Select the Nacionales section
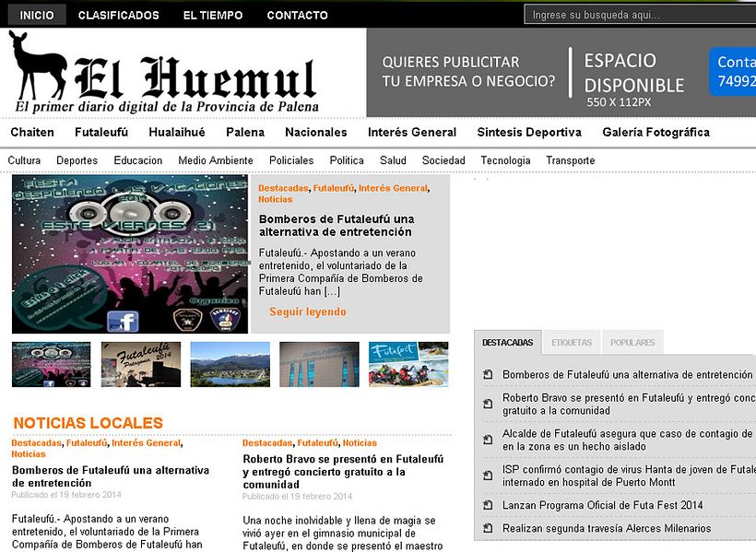Image resolution: width=756 pixels, height=552 pixels. 316,132
